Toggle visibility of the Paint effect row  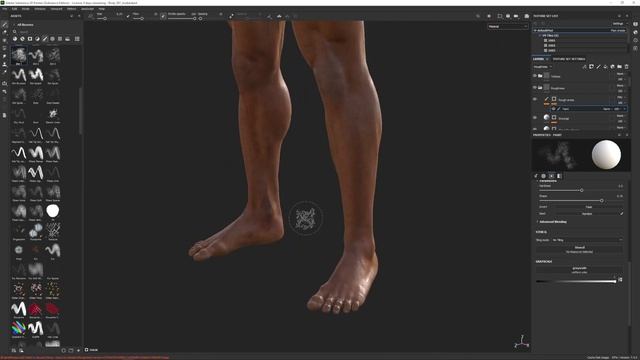coord(553,109)
